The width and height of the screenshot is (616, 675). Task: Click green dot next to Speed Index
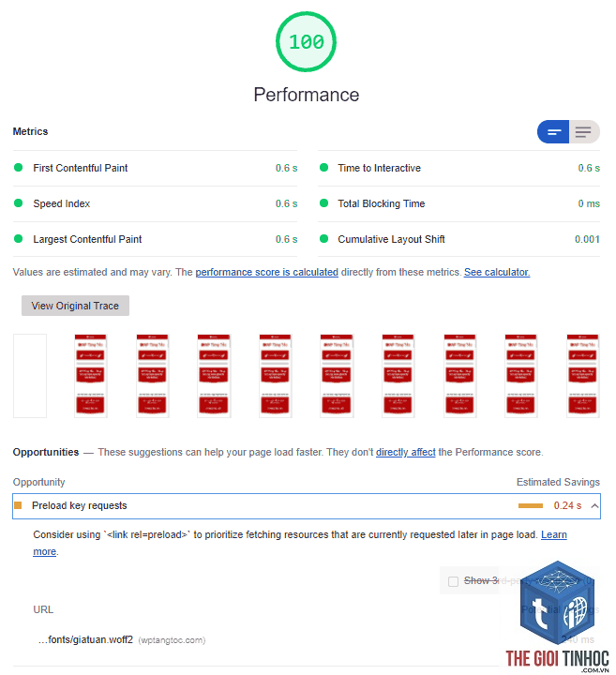(18, 203)
